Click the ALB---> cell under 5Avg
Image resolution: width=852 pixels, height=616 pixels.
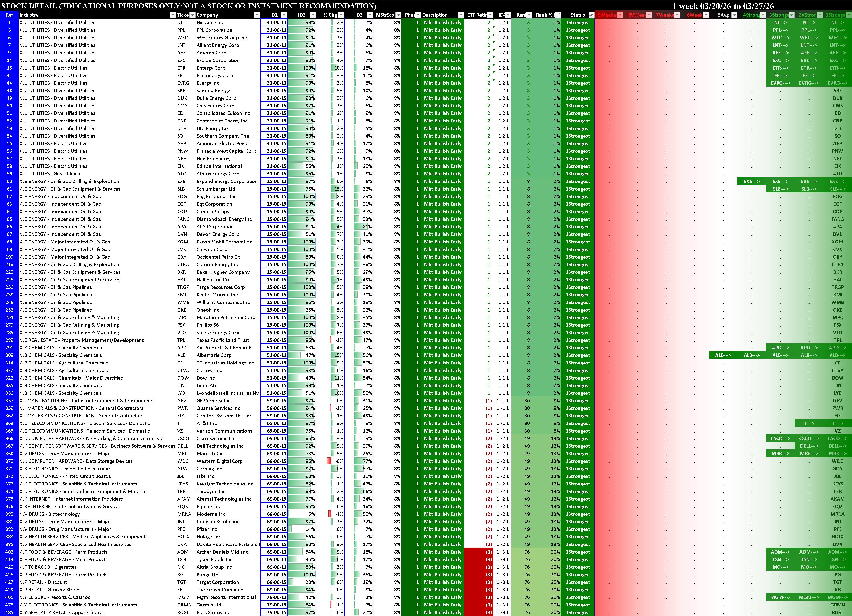(723, 355)
